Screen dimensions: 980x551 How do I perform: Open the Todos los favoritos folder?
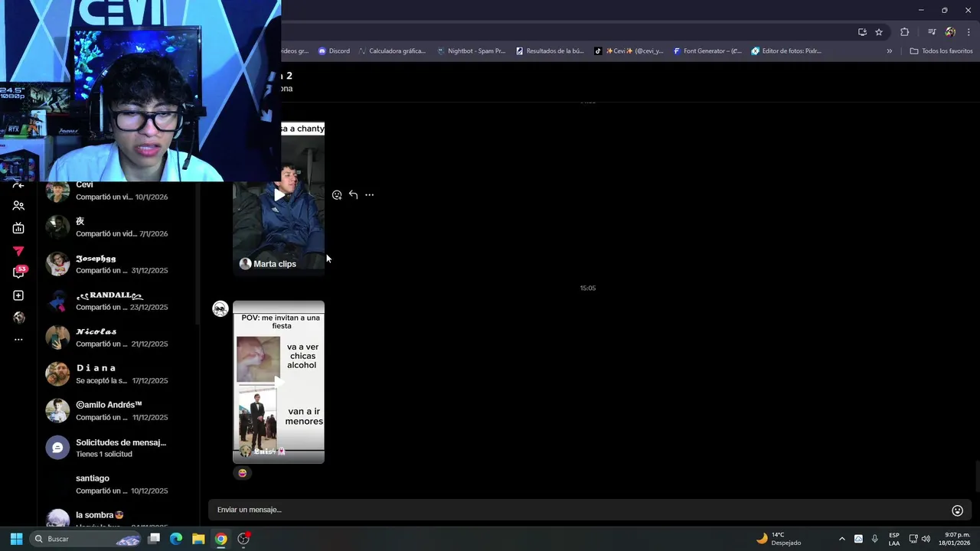coord(941,51)
